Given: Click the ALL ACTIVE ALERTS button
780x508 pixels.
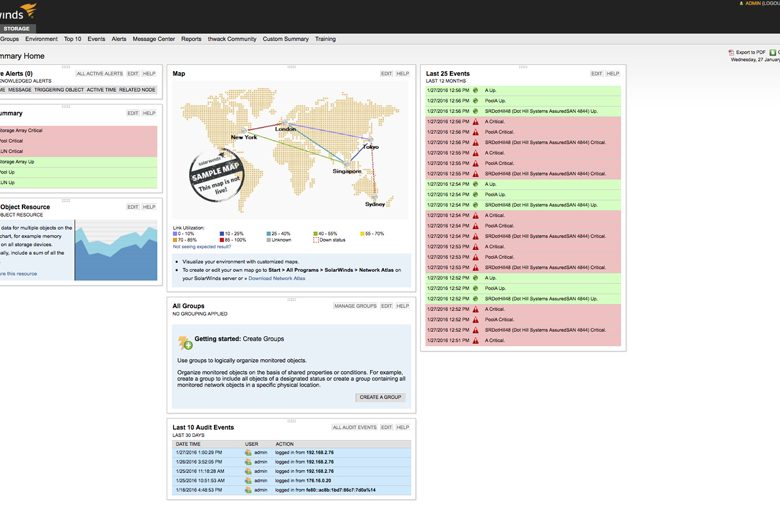Looking at the screenshot, I should 99,74.
